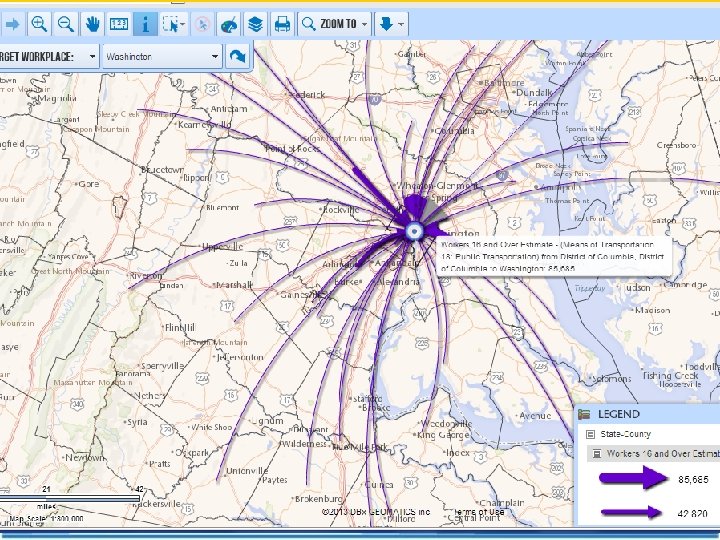Open the measure ruler tool
Screen dimensions: 720x540
pos(119,24)
